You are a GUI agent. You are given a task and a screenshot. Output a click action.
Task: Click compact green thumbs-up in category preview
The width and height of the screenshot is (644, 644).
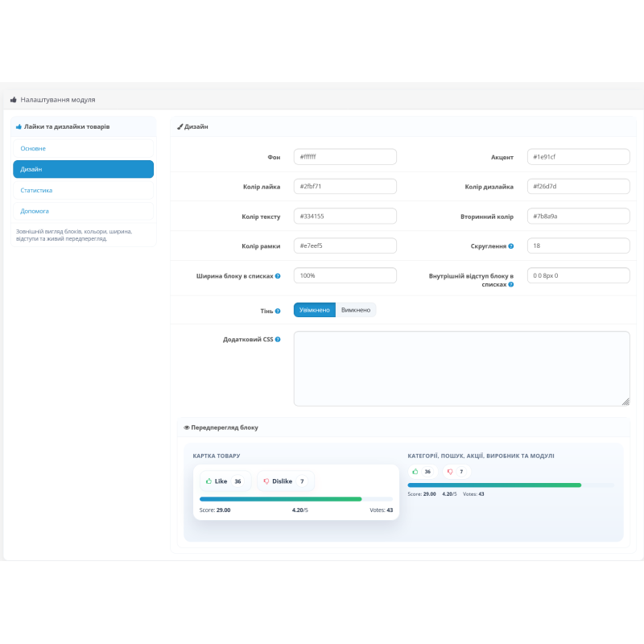415,472
